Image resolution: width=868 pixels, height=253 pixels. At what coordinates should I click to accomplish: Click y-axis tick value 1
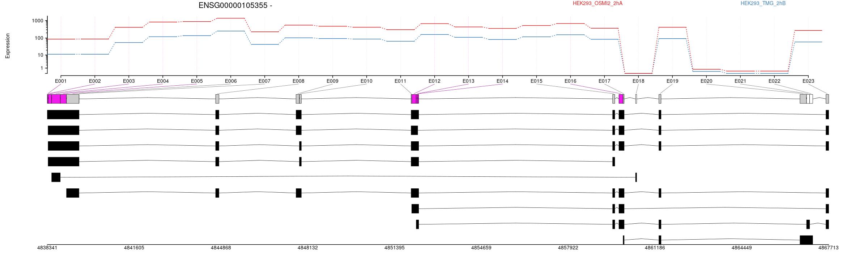click(x=42, y=68)
